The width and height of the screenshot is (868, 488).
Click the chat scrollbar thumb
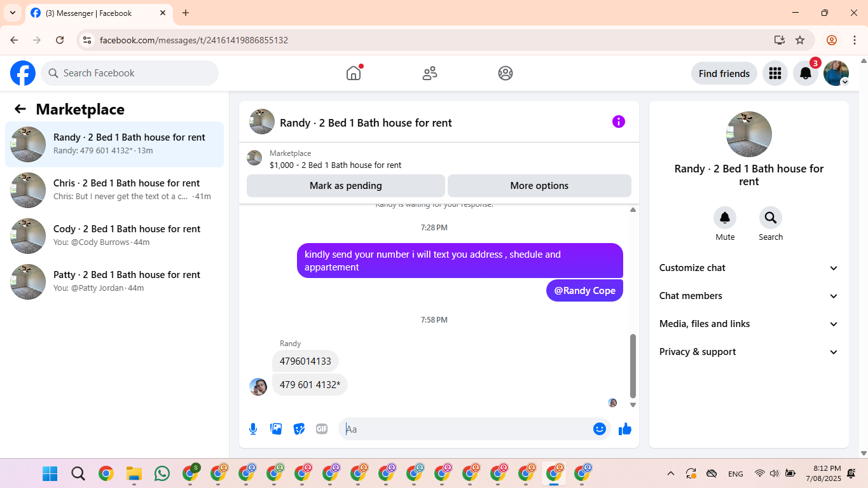coord(633,366)
